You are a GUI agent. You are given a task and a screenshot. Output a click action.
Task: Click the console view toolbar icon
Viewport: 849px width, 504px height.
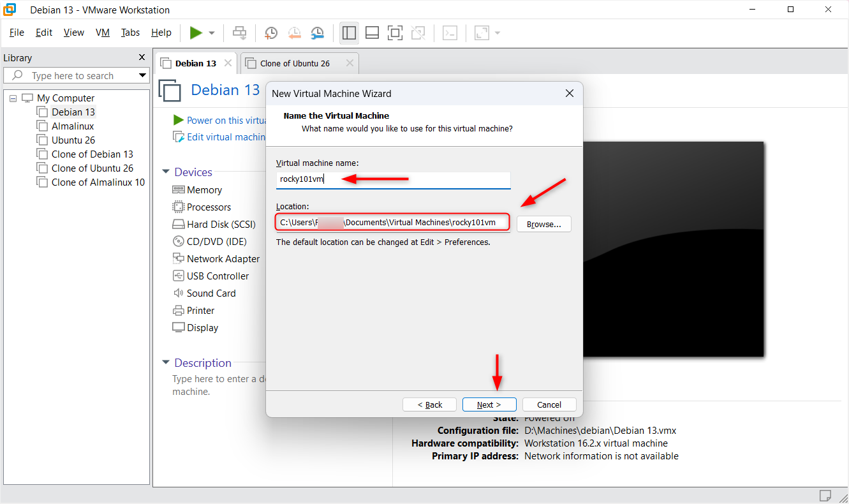[450, 33]
